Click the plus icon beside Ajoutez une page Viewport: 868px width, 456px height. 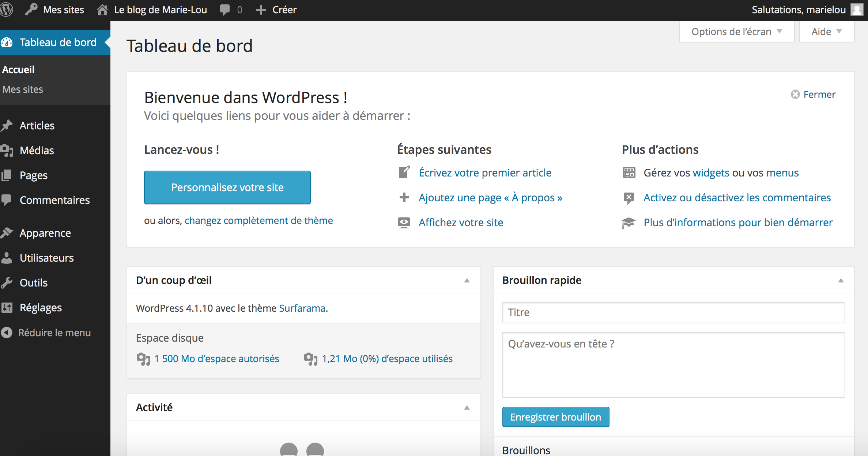(404, 197)
